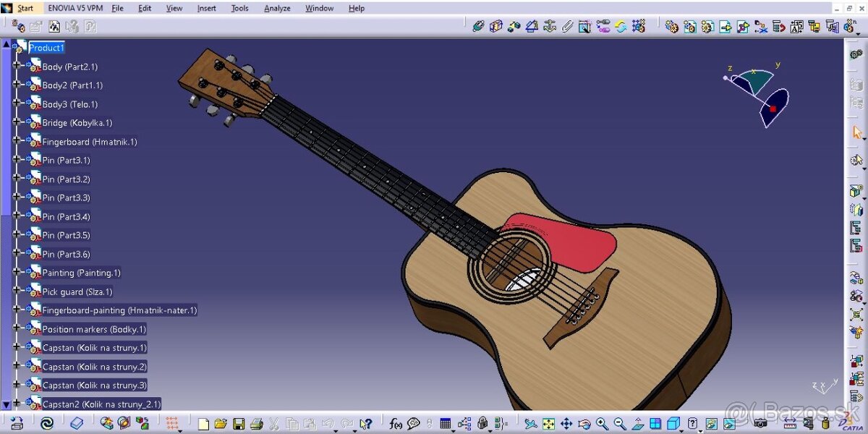Click the Print icon
868x434 pixels.
[x=256, y=424]
